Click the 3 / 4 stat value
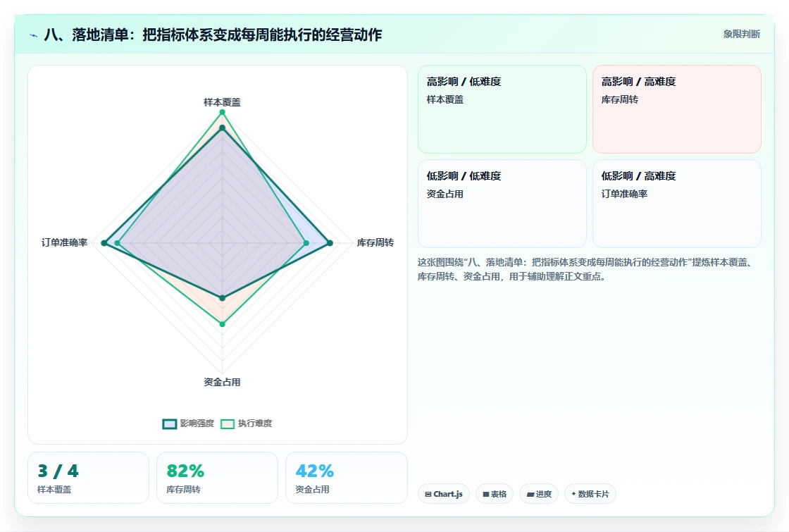 [x=58, y=471]
